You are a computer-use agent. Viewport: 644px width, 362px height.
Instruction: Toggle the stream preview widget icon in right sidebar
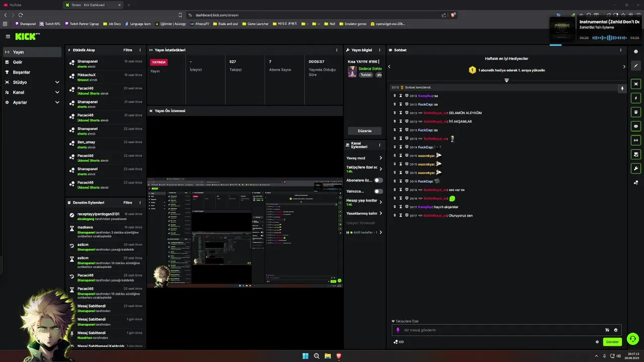(636, 84)
